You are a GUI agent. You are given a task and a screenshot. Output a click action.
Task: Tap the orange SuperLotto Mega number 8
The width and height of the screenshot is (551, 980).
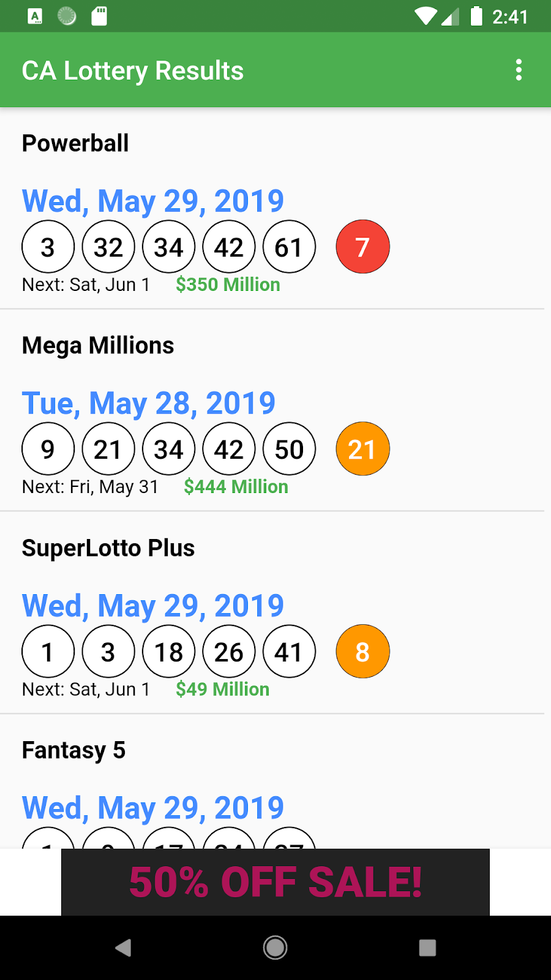(x=362, y=652)
